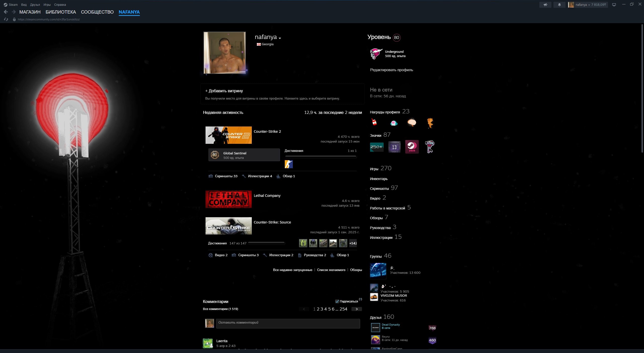The height and width of the screenshot is (353, 644).
Task: Click the Steam logo in menu bar
Action: (6, 5)
